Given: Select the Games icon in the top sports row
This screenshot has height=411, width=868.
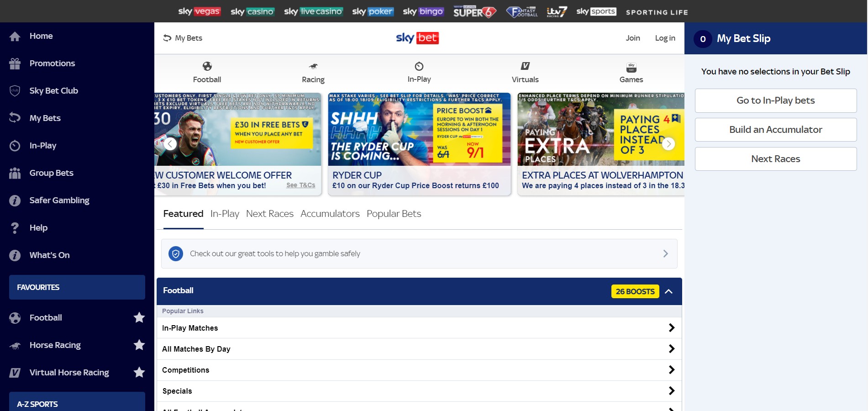Looking at the screenshot, I should click(631, 67).
